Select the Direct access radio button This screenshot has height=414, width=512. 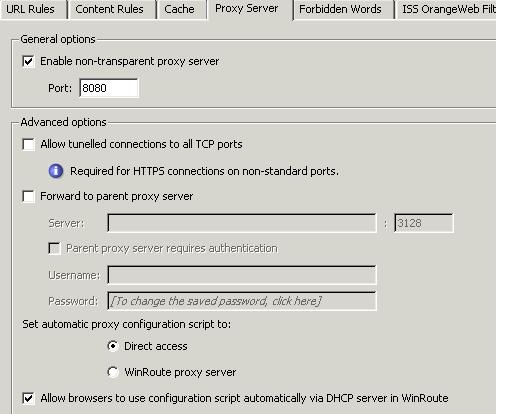(x=113, y=346)
